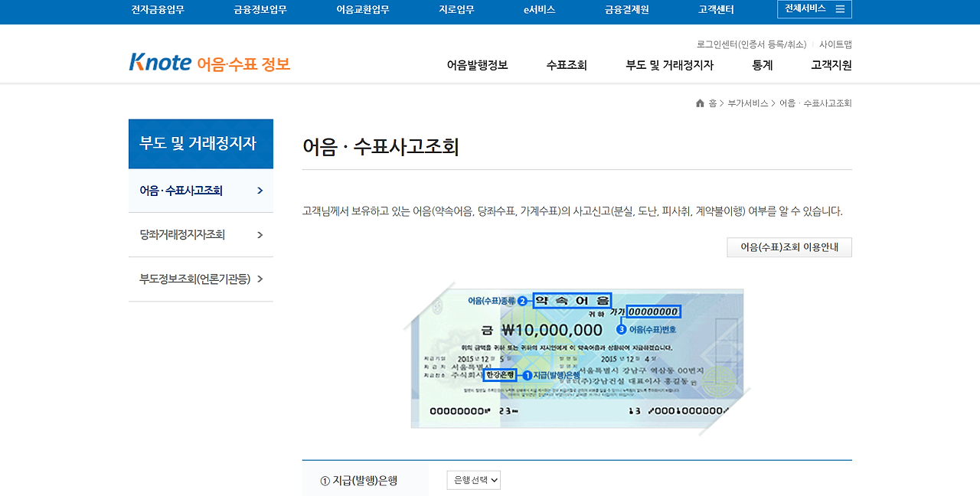The height and width of the screenshot is (496, 980).
Task: Click 부가서비스 in the breadcrumb
Action: (747, 103)
